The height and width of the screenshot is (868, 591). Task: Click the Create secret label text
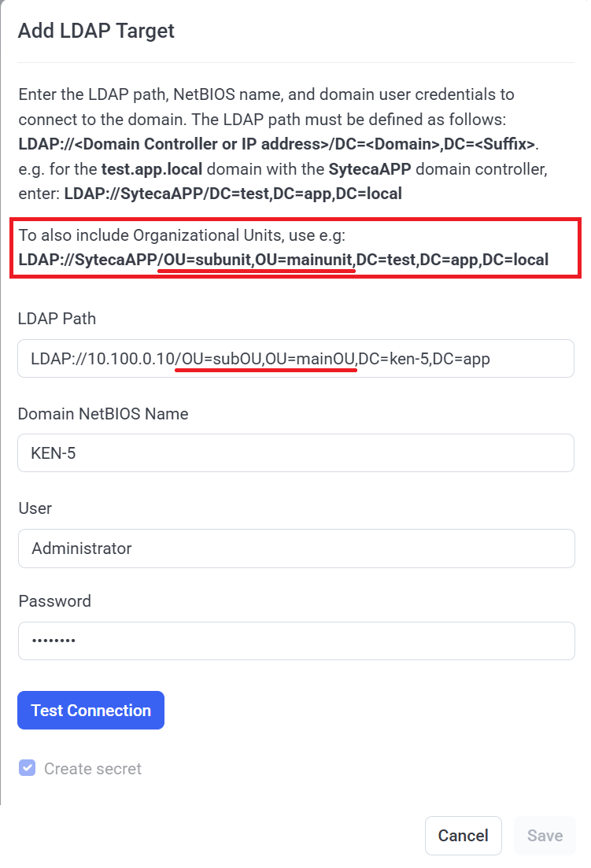click(x=93, y=768)
